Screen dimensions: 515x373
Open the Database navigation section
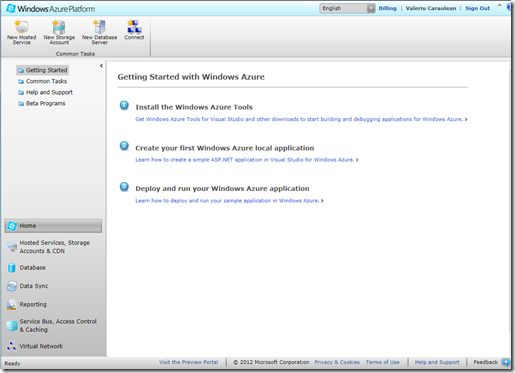pos(53,268)
